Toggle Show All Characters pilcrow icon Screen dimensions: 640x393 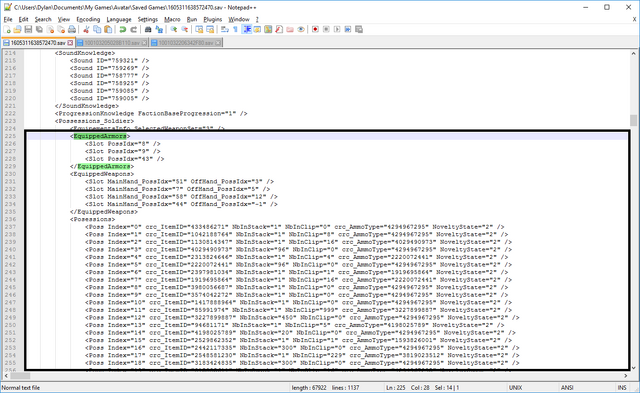tap(236, 29)
